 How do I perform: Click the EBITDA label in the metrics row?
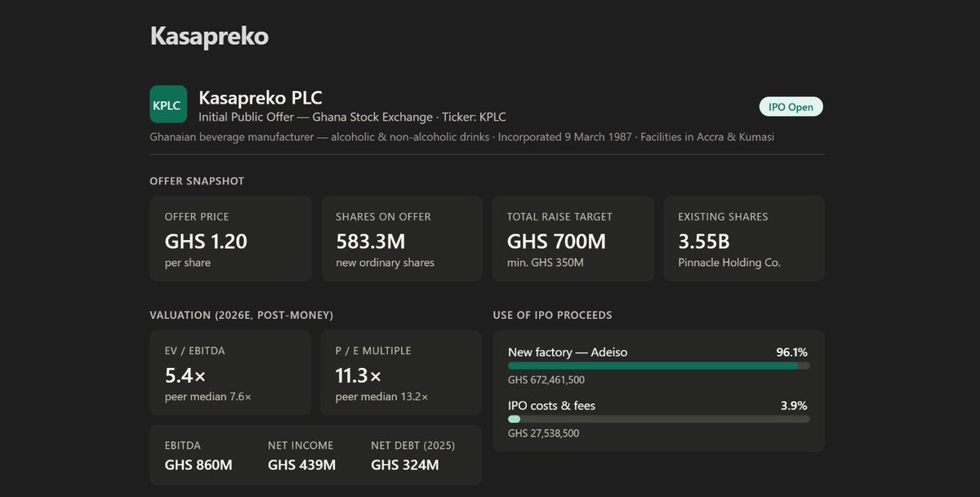coord(183,446)
